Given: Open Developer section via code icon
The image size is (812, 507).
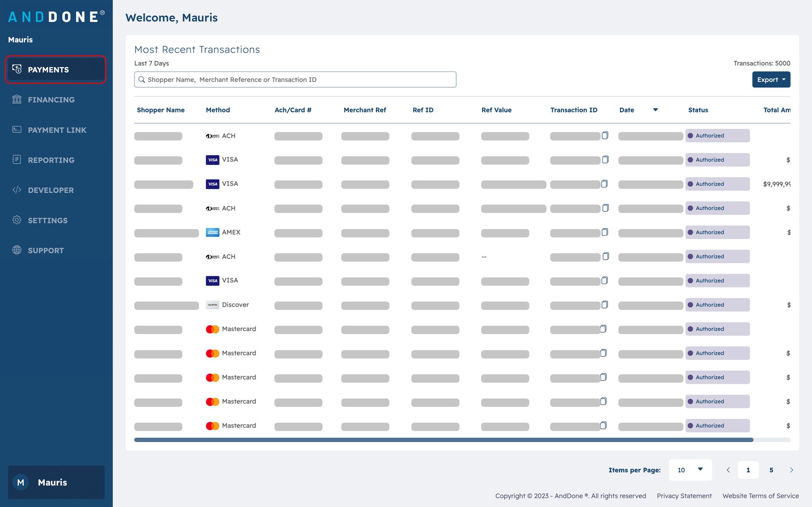Looking at the screenshot, I should click(x=17, y=190).
